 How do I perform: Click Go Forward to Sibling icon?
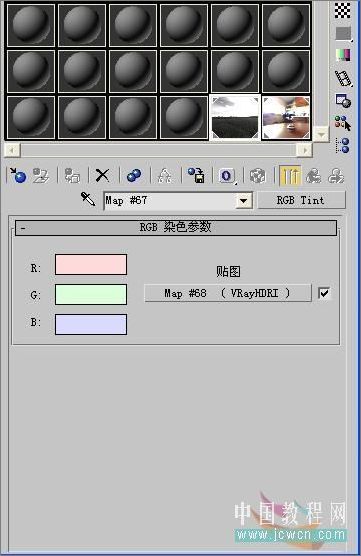pyautogui.click(x=336, y=175)
